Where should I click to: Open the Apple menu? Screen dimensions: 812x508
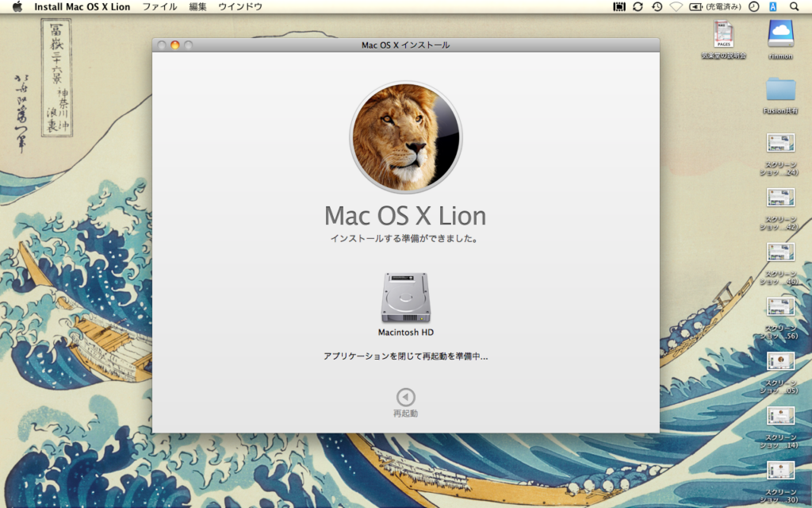(17, 6)
